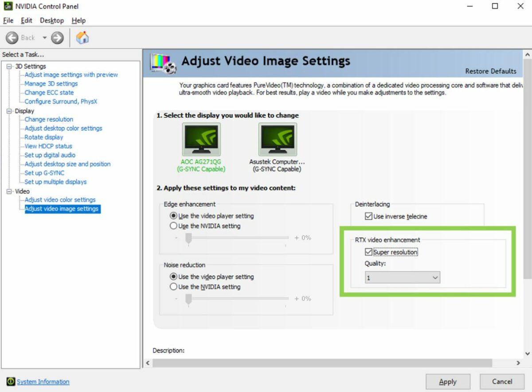Select the AOC AG271QG display icon
The image size is (532, 392).
[x=201, y=139]
